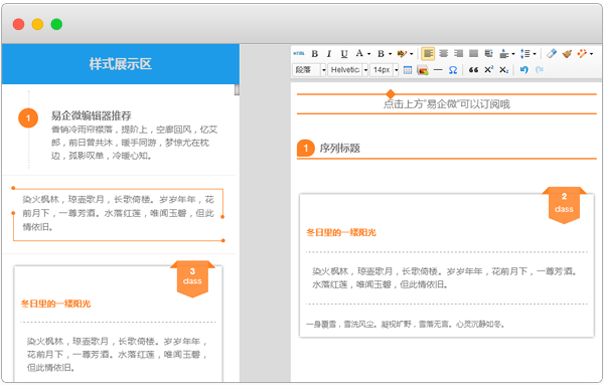Switch to HTML source view
The width and height of the screenshot is (604, 385).
pos(299,54)
